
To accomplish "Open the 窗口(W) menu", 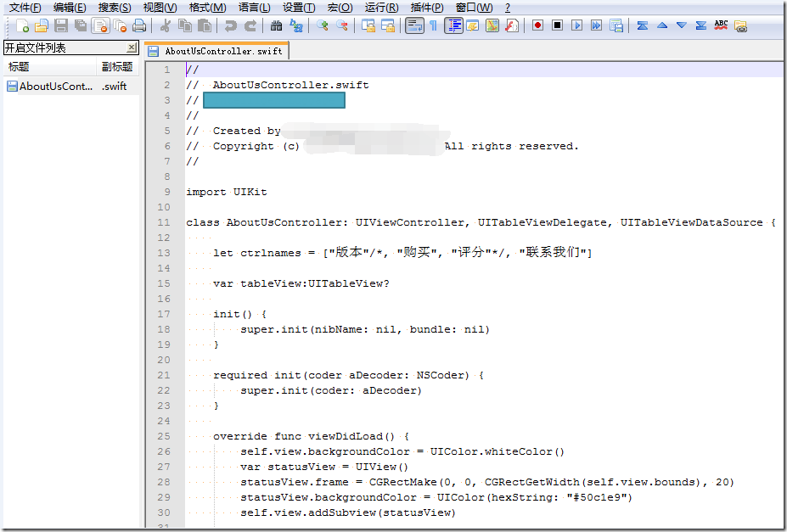I will coord(474,8).
